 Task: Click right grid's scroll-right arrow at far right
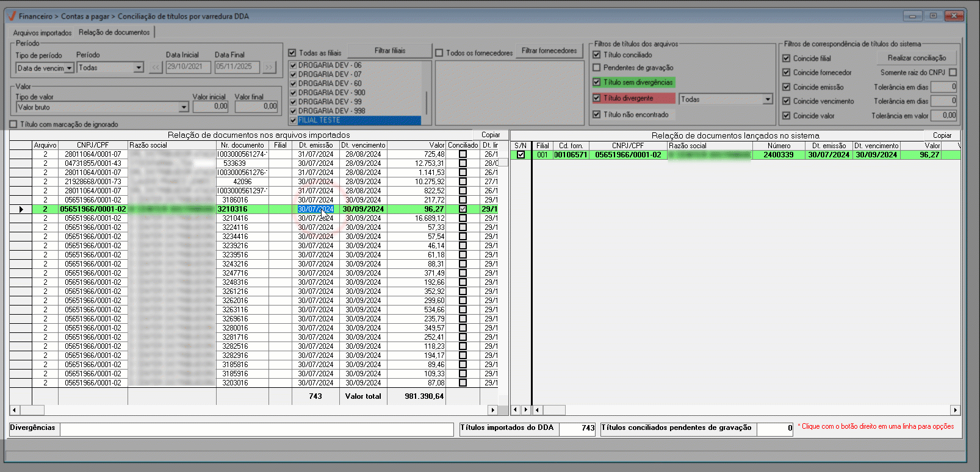[955, 410]
